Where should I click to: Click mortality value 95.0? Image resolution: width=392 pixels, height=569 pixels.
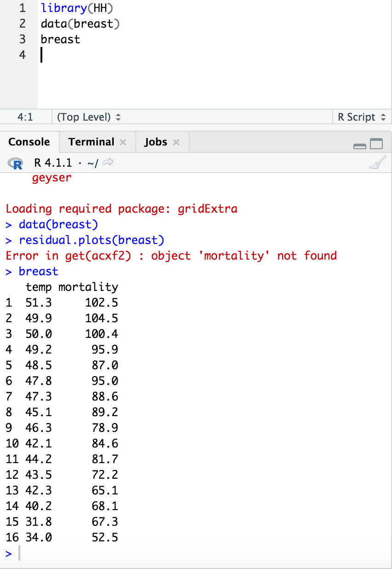(105, 381)
